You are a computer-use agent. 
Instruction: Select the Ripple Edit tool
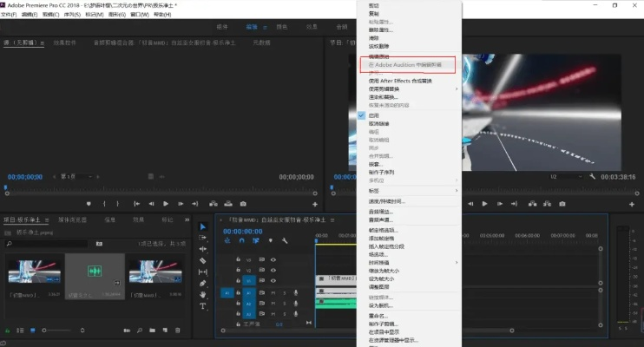click(202, 249)
